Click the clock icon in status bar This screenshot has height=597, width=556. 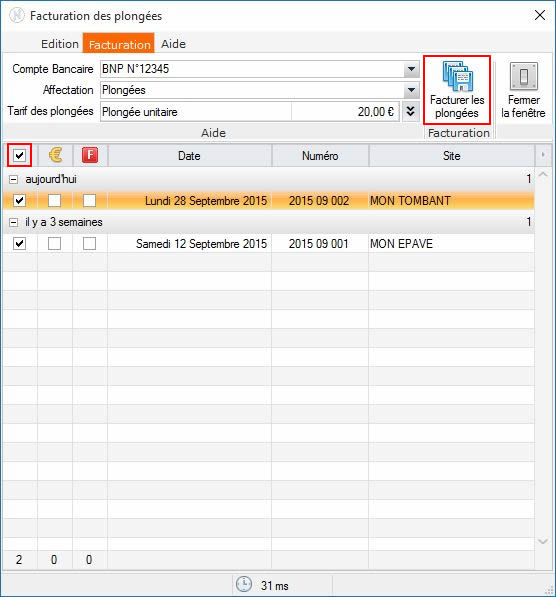coord(244,584)
